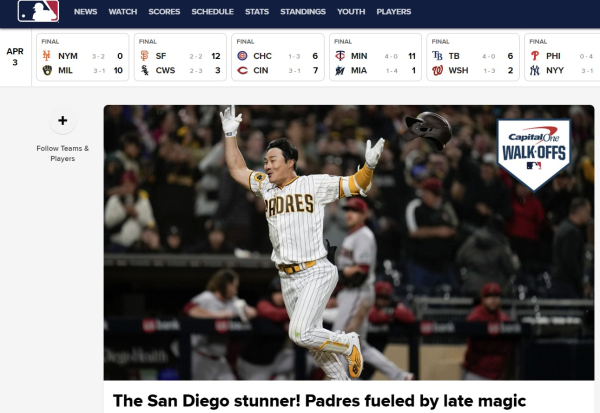Screen dimensions: 600x413
Task: Click the Giants SF team logo
Action: click(x=144, y=56)
